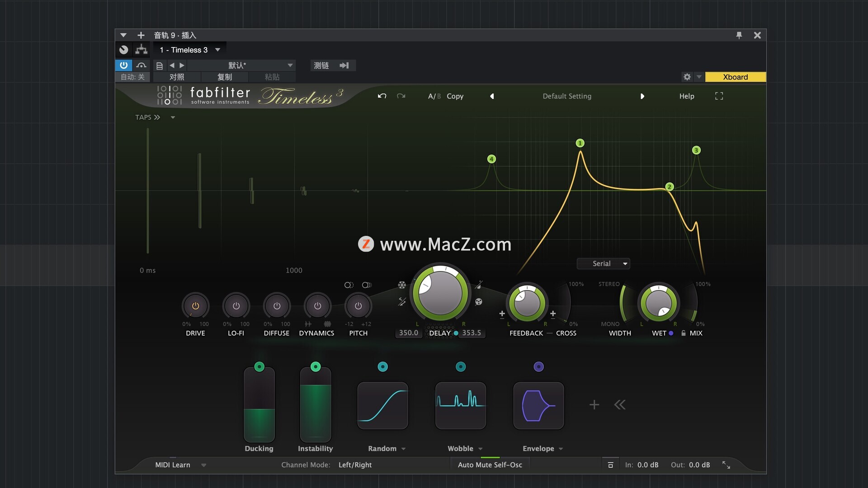The height and width of the screenshot is (488, 868).
Task: Open the Serial routing dropdown
Action: coord(604,263)
